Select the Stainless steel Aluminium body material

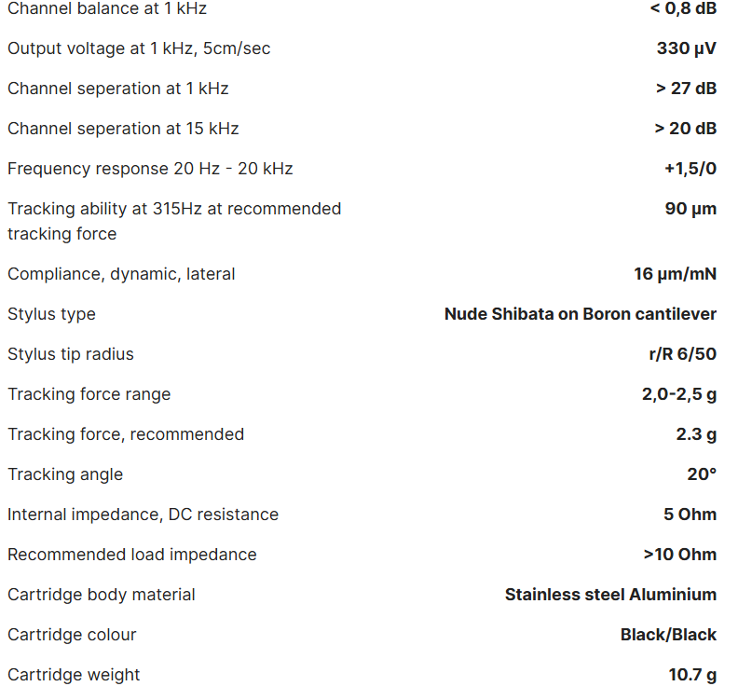[610, 594]
